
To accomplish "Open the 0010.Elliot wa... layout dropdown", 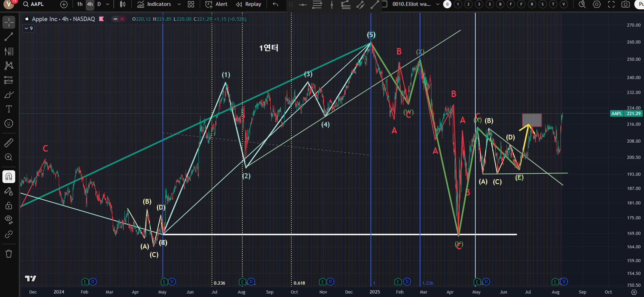I will click(x=438, y=4).
